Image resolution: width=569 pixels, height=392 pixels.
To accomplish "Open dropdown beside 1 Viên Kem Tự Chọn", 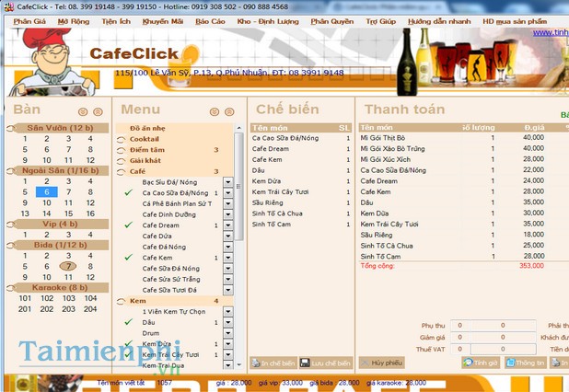I will click(228, 312).
